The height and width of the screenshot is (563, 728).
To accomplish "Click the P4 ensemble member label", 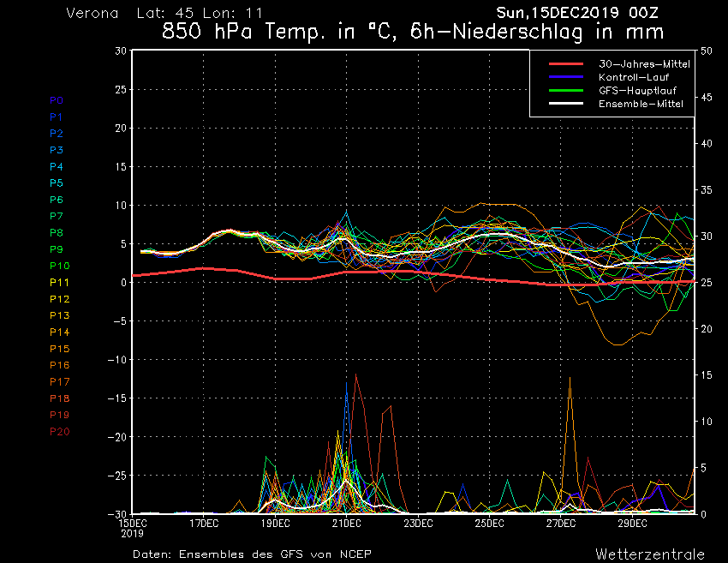I will click(x=57, y=166).
